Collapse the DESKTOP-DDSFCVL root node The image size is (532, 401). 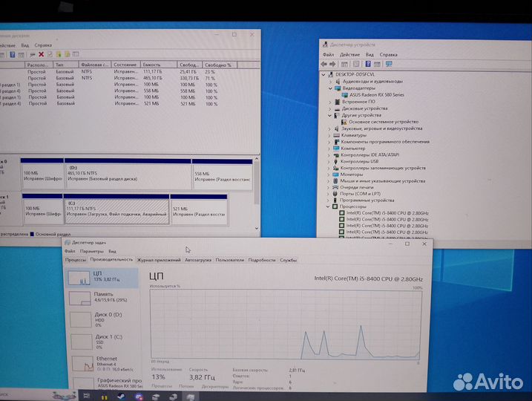point(324,74)
